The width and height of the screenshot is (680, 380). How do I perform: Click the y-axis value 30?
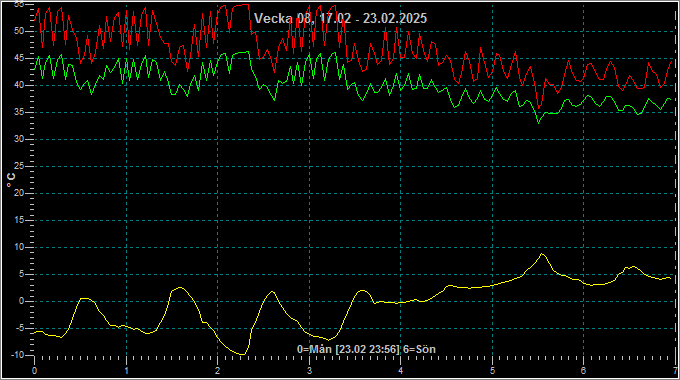(x=19, y=139)
